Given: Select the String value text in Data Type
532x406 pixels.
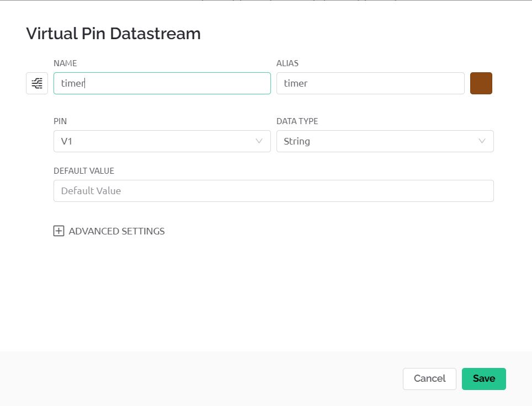Looking at the screenshot, I should tap(297, 141).
